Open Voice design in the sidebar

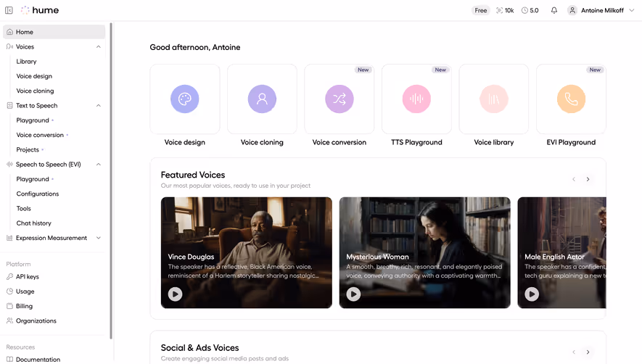(34, 76)
